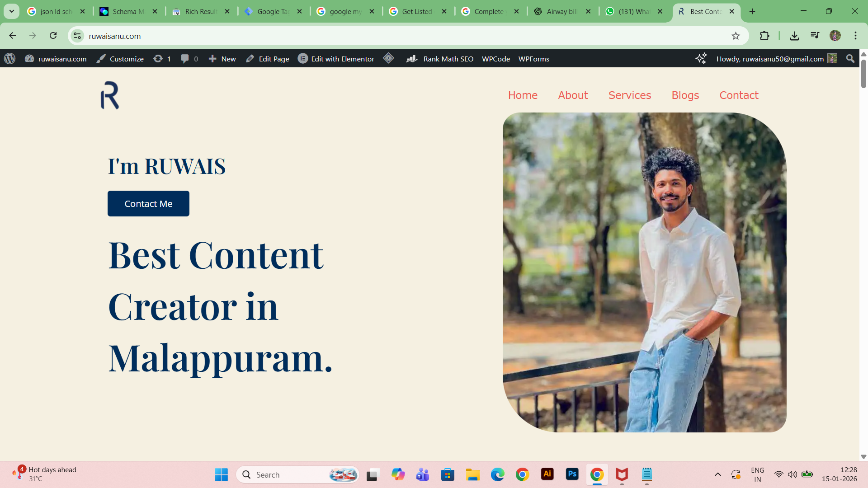
Task: Open Chrome downloads icon
Action: coord(794,36)
